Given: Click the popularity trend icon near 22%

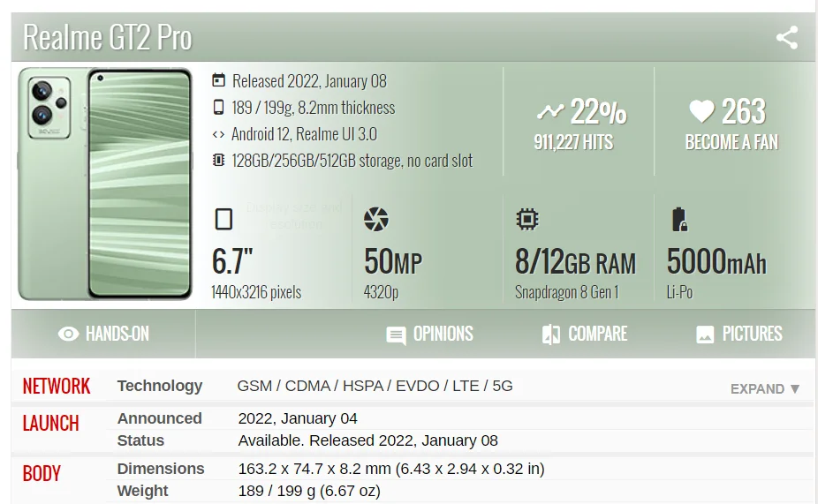Looking at the screenshot, I should 550,111.
